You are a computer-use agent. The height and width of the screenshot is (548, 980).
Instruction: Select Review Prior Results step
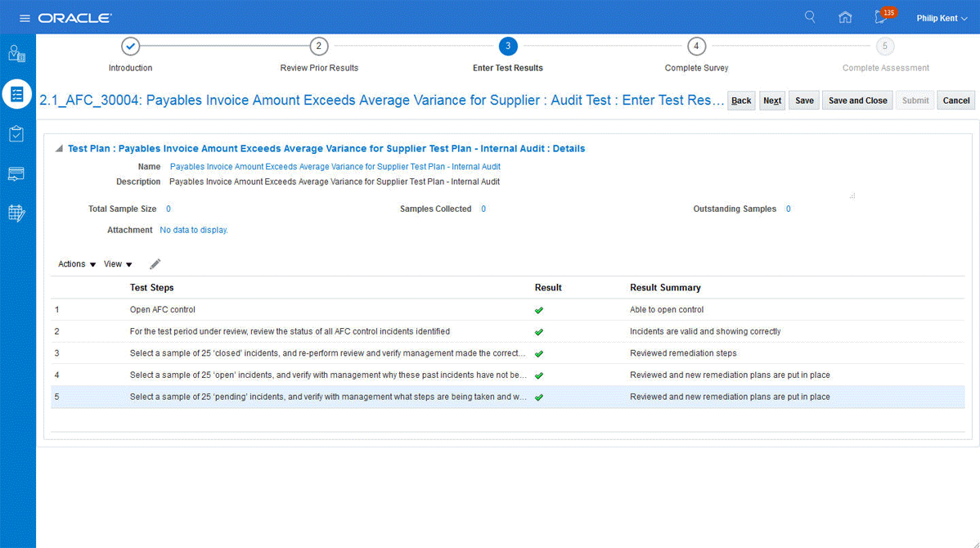319,47
